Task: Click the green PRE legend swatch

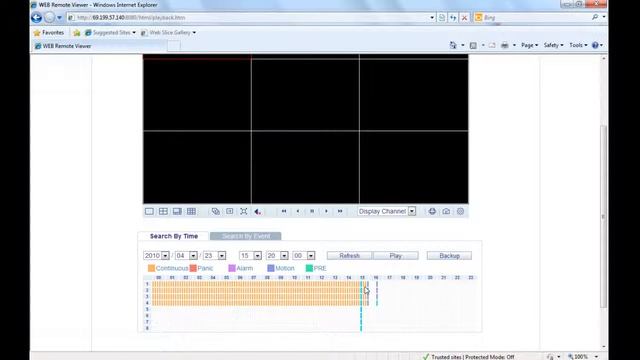Action: point(309,268)
